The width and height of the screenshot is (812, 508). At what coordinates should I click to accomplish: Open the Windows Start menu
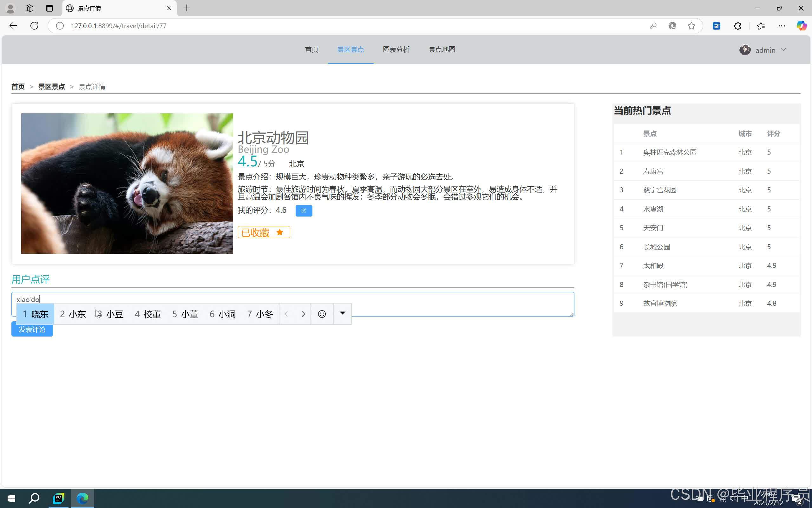pos(11,498)
